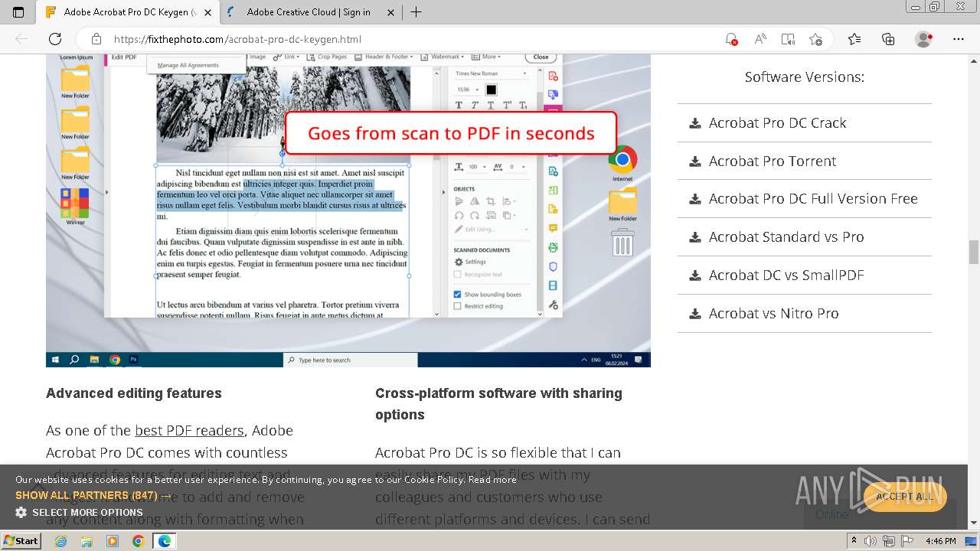Click the scrollbar down arrow
The height and width of the screenshot is (551, 980).
click(974, 523)
